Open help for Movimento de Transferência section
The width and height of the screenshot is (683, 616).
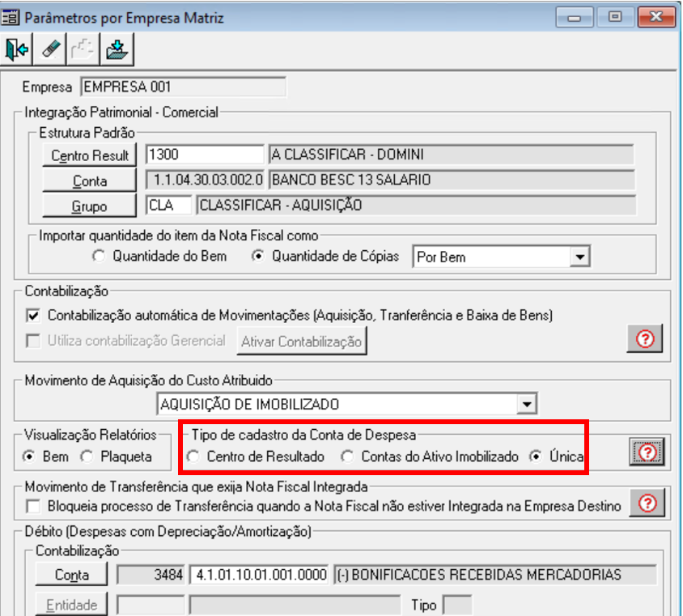[647, 503]
